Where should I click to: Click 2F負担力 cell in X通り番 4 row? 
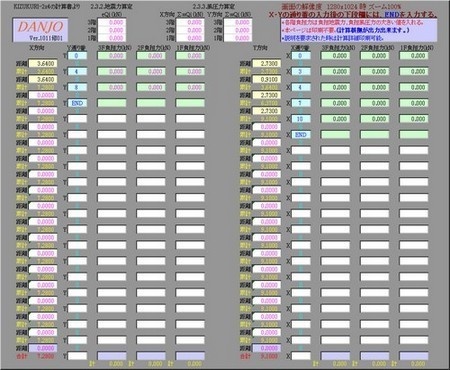pyautogui.click(x=375, y=87)
